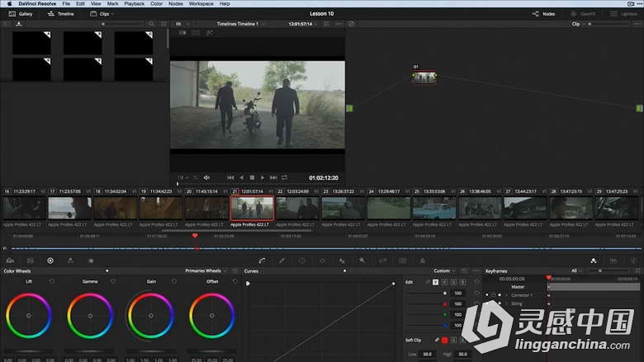Click DaVinci Resolve application menu
The image size is (644, 362).
tap(37, 3)
